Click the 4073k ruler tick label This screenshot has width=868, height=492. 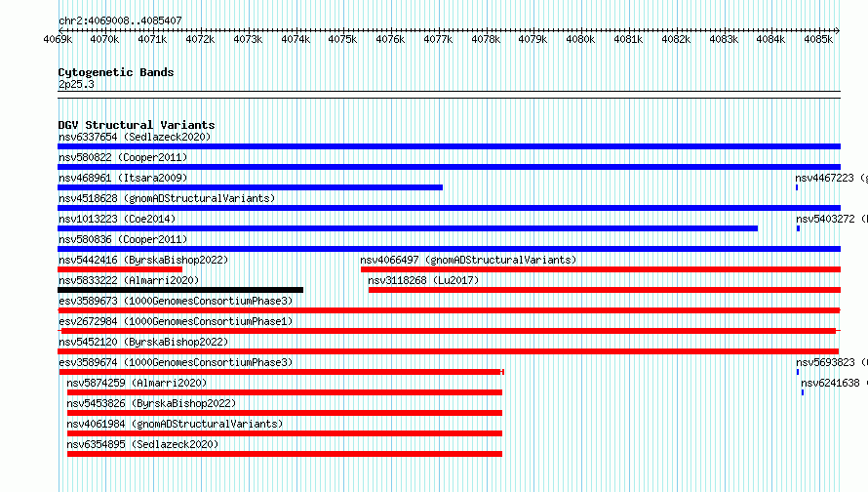(x=248, y=39)
